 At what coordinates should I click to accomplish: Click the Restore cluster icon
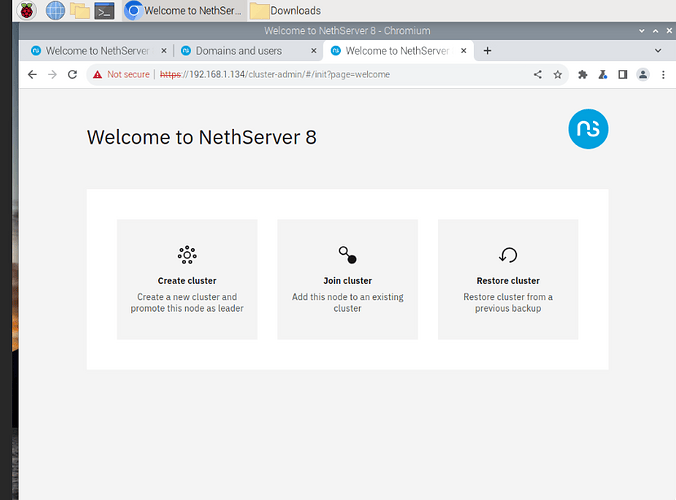[x=508, y=255]
